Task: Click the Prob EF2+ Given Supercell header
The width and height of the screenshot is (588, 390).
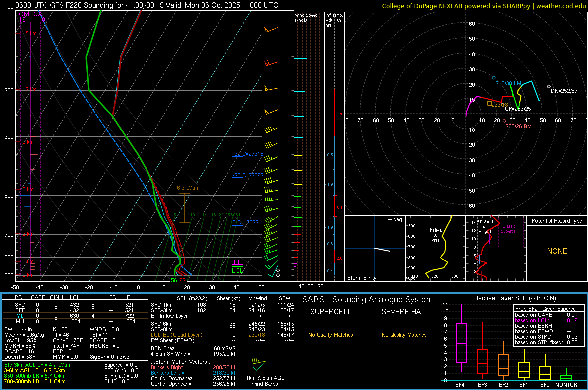Action: pos(546,309)
